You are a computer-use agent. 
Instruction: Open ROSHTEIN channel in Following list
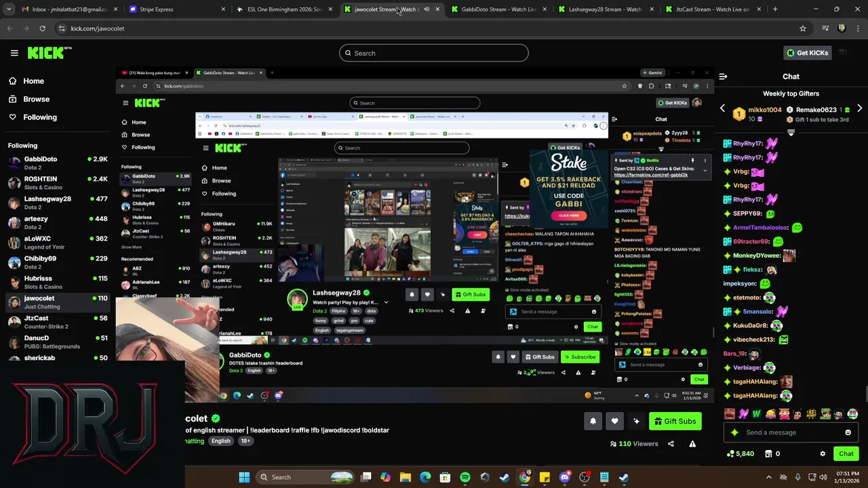(x=58, y=183)
